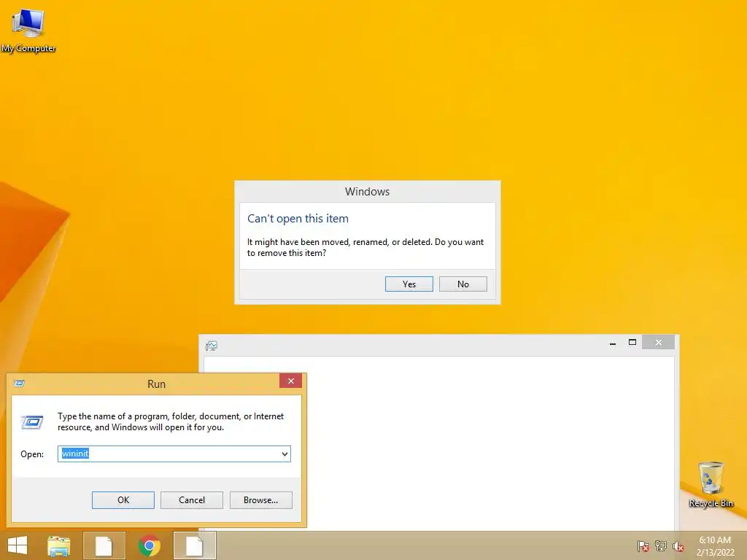Confirm the Run dialog with OK

123,500
